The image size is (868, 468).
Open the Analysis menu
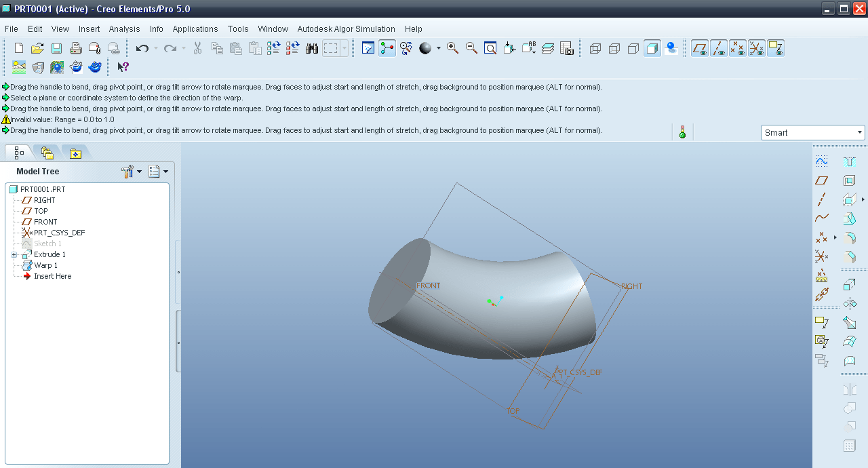[124, 29]
